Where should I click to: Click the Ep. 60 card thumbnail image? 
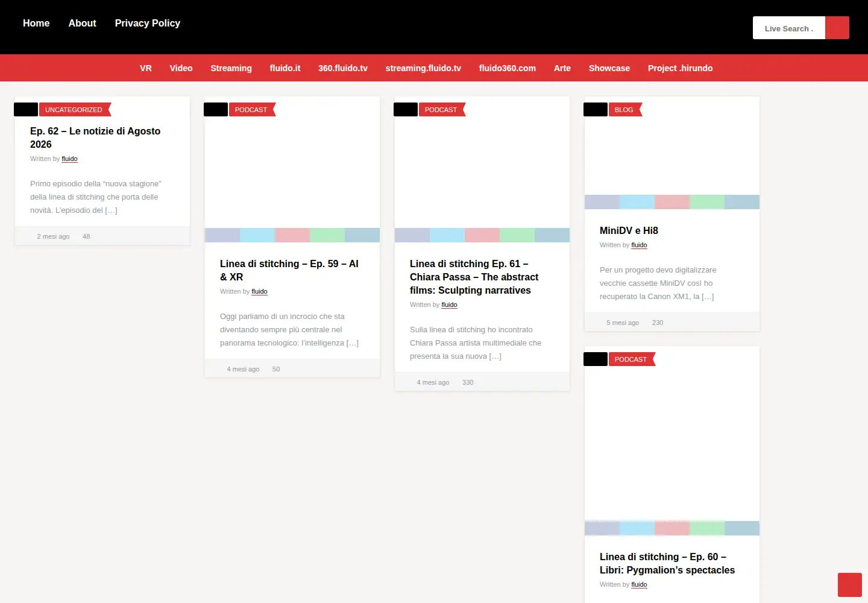click(x=672, y=441)
